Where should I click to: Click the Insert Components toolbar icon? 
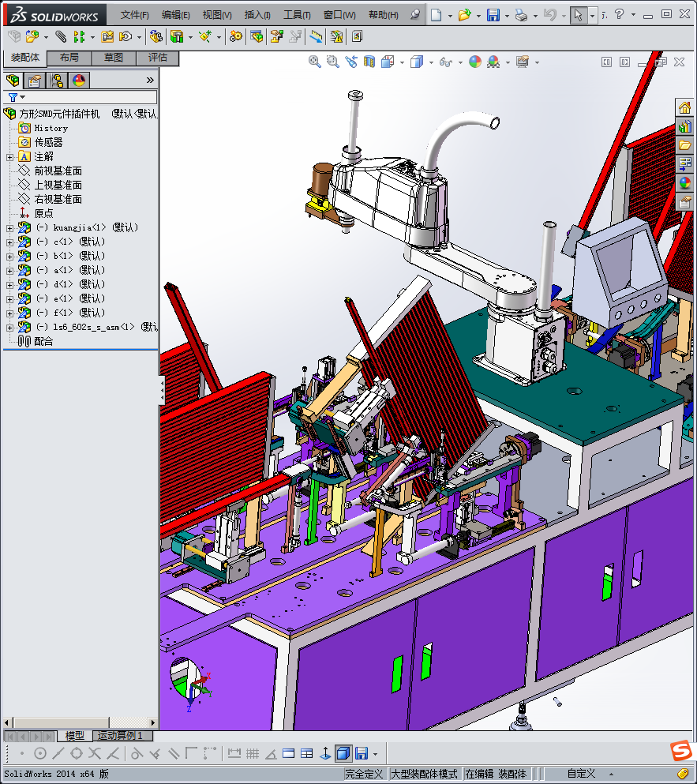(x=32, y=36)
